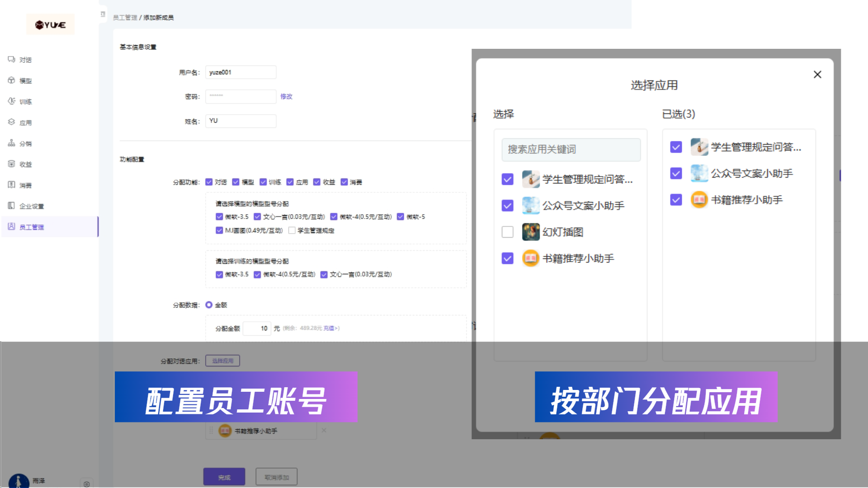868x488 pixels.
Task: Check the 学生管理规定 model checkbox
Action: pyautogui.click(x=292, y=230)
